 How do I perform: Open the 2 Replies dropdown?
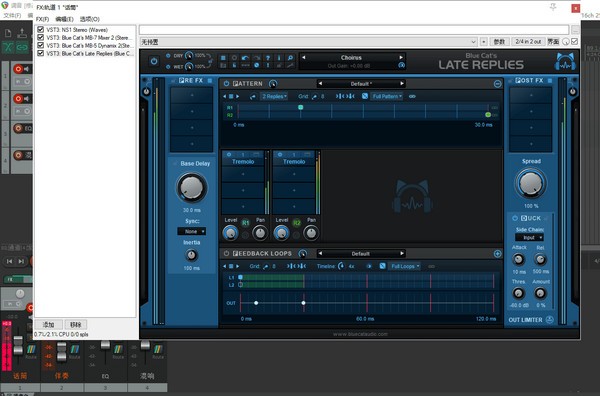pos(274,96)
